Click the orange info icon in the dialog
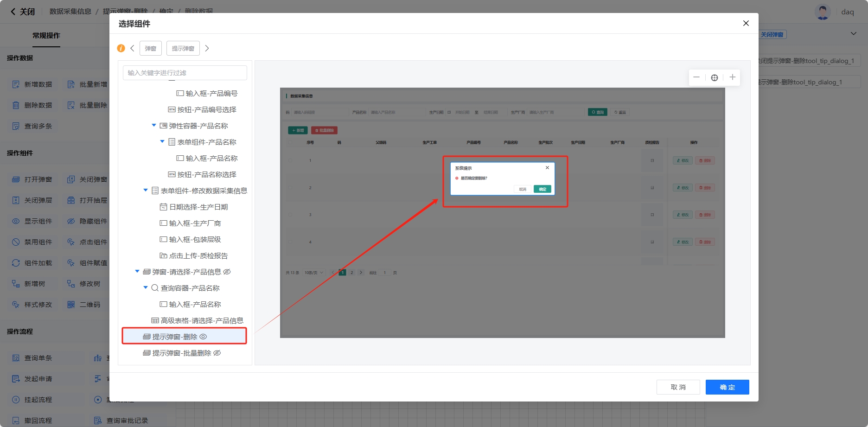 pos(121,48)
